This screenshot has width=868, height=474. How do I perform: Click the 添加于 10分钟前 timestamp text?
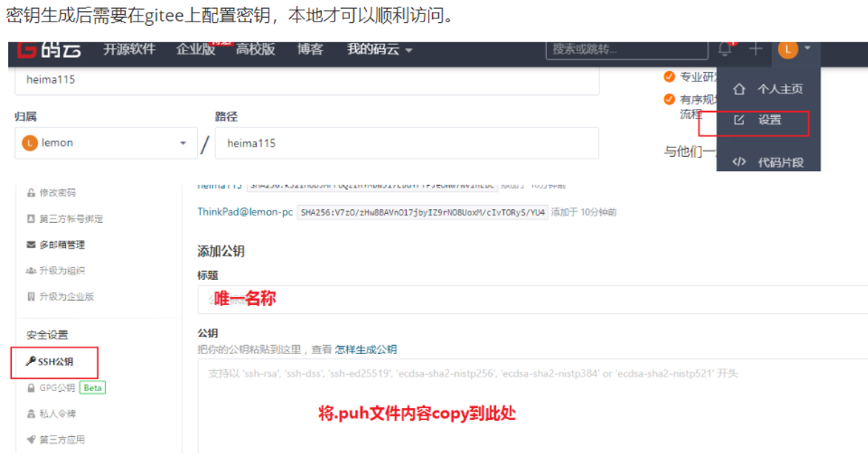click(x=584, y=213)
